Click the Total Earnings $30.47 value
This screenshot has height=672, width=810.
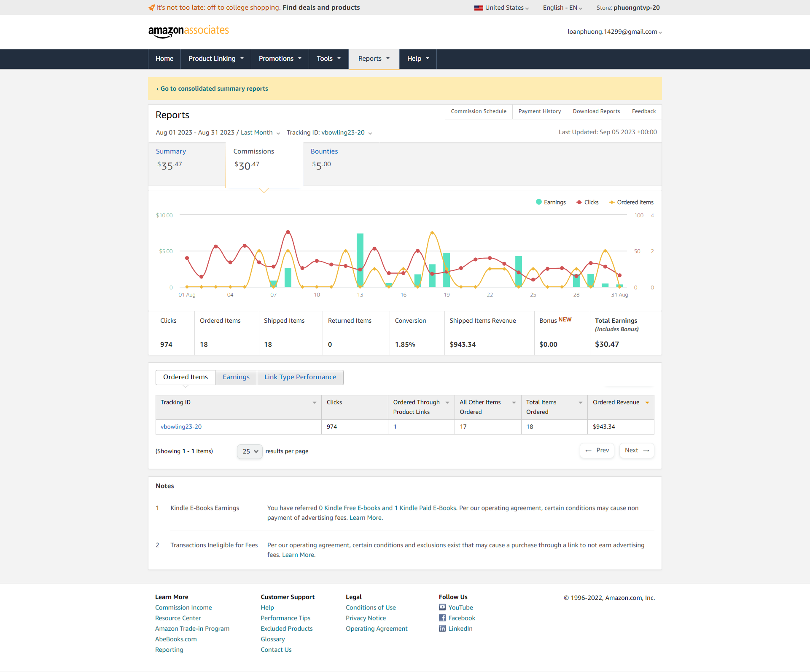(607, 344)
